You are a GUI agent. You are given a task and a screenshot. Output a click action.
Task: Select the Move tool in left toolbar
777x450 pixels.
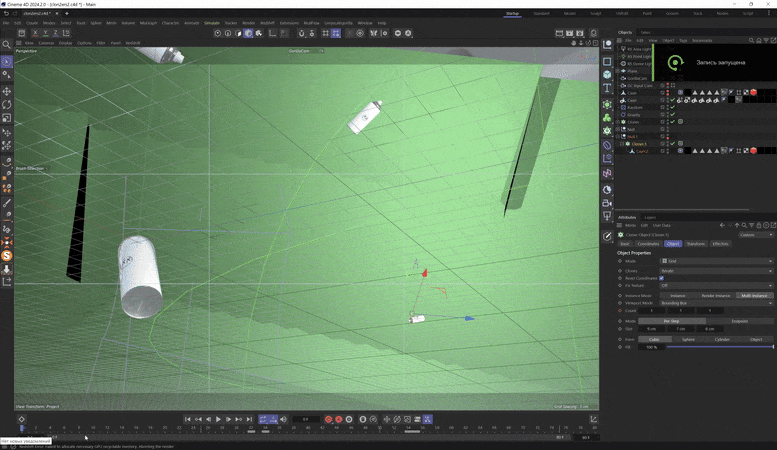pos(6,91)
